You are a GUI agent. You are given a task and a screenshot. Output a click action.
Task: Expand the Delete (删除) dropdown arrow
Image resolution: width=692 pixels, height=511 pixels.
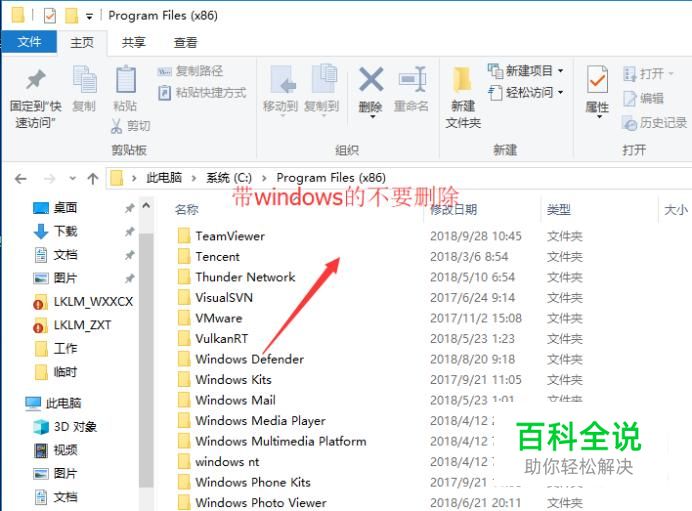coord(372,117)
